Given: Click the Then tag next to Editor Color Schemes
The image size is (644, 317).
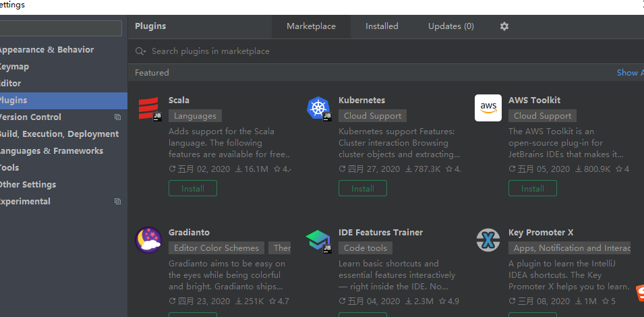Looking at the screenshot, I should (x=280, y=248).
